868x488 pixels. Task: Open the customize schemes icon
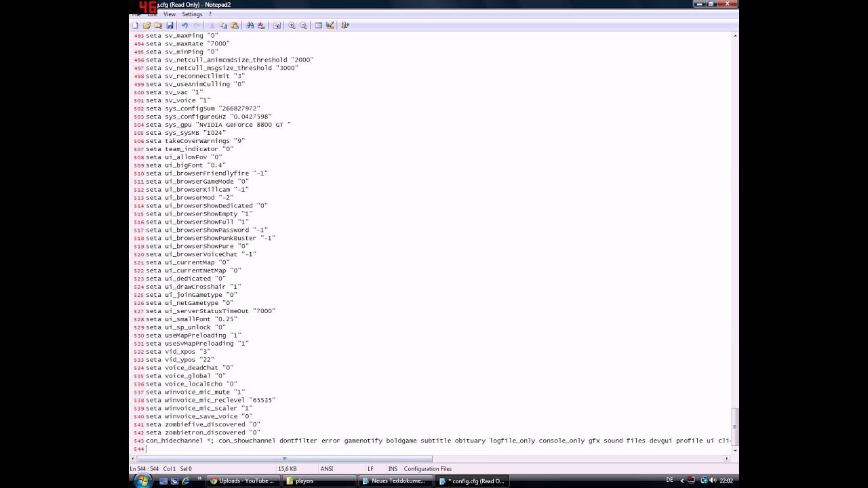point(330,25)
